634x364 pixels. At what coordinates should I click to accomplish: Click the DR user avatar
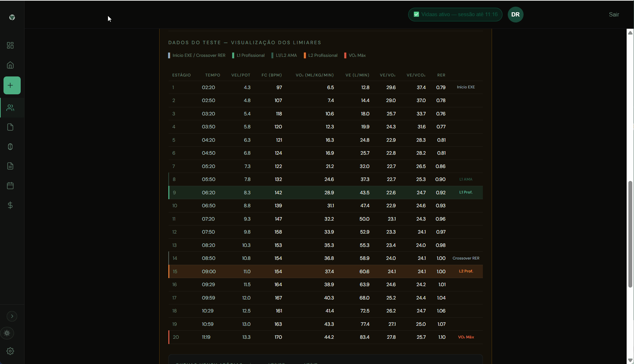coord(515,14)
